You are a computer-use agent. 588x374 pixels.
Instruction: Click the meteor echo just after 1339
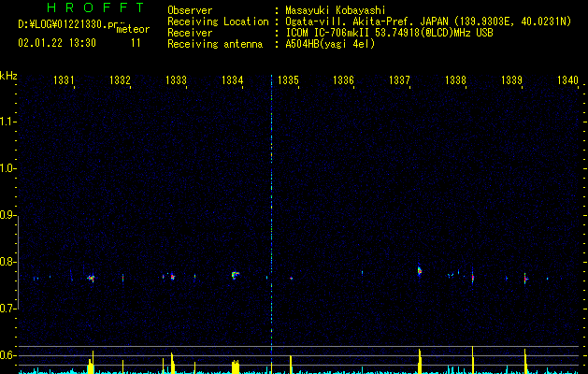coord(525,279)
